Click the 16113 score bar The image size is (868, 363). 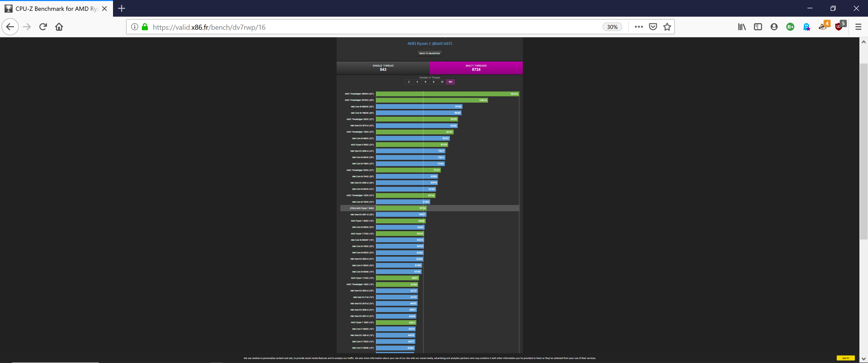tap(447, 94)
